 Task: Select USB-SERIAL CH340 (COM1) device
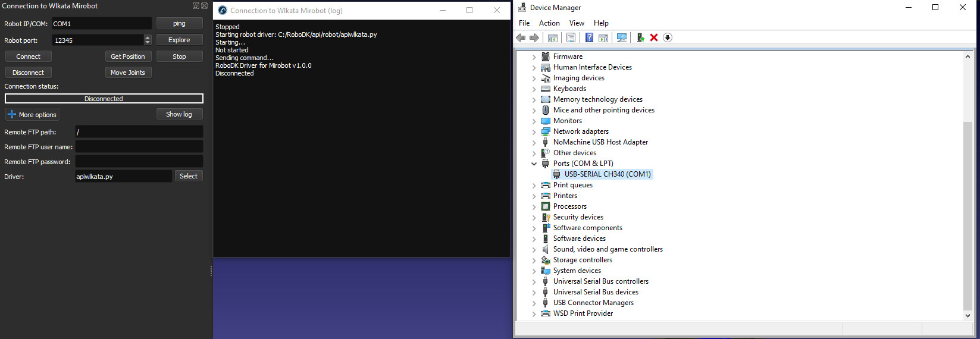point(607,174)
